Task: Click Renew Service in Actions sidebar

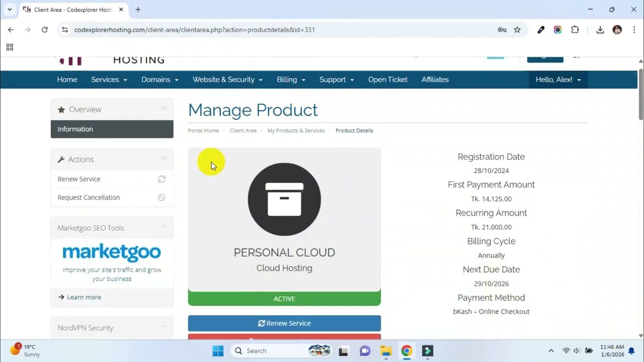Action: click(79, 179)
